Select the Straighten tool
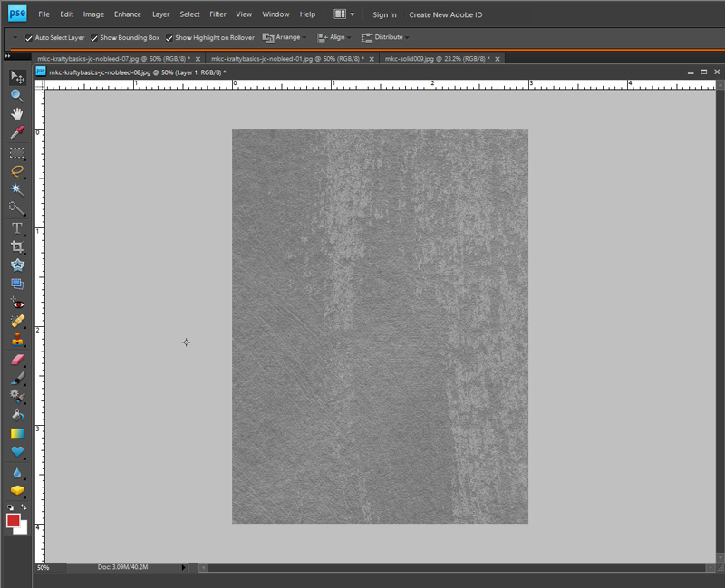This screenshot has height=588, width=725. (17, 284)
